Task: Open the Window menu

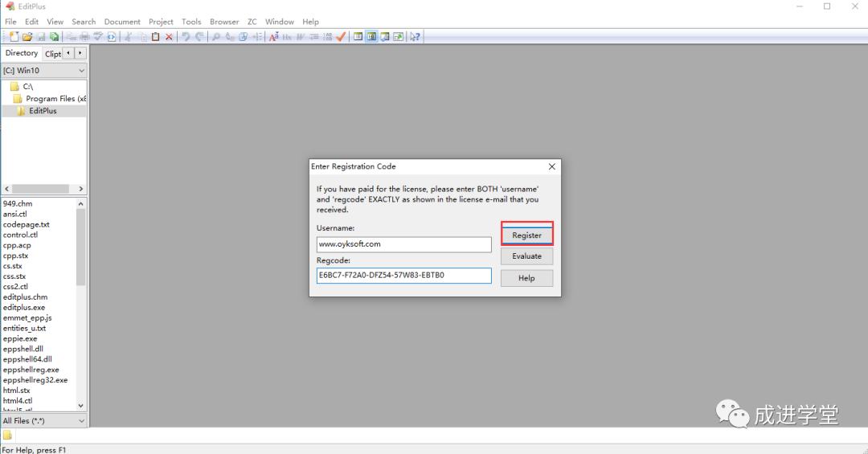Action: 280,22
